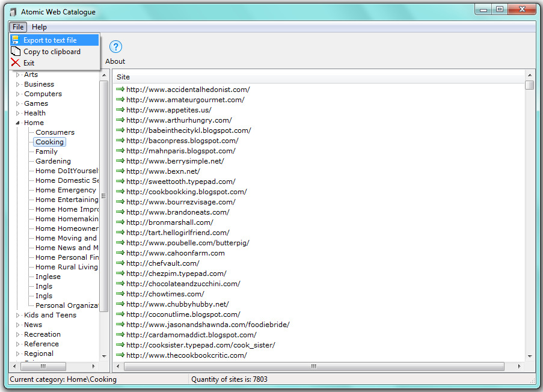Collapse the Home category
This screenshot has width=543, height=392.
pyautogui.click(x=17, y=123)
